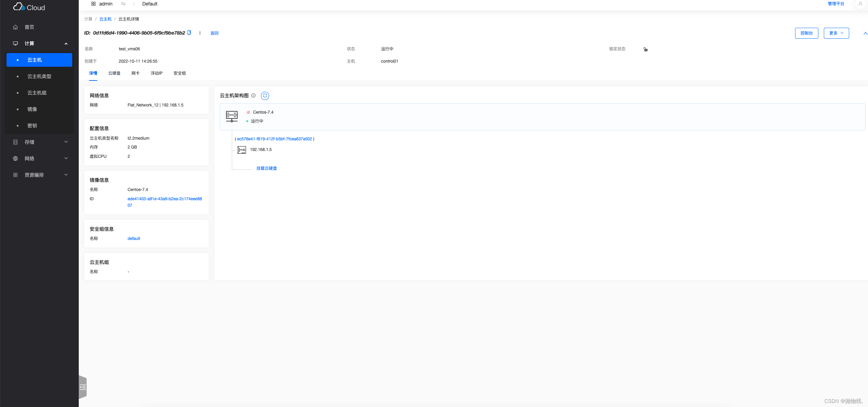Click the sidebar collapse icon at bottom left

pyautogui.click(x=83, y=387)
